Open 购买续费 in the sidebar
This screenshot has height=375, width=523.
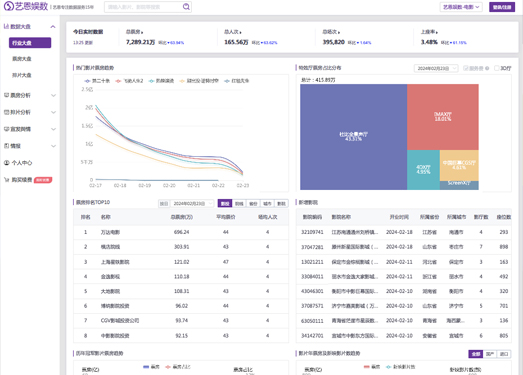tap(22, 180)
